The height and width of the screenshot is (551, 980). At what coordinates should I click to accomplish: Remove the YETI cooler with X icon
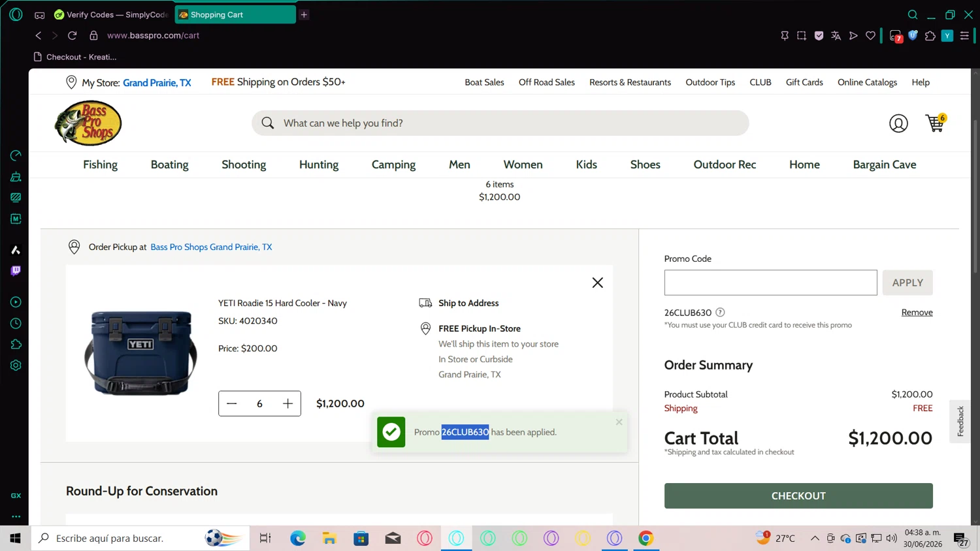click(597, 283)
